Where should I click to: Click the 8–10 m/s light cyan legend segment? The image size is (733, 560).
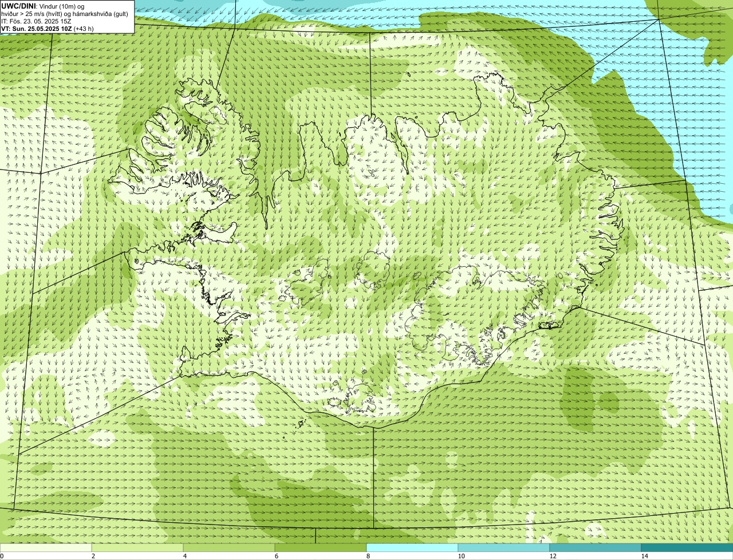point(412,547)
